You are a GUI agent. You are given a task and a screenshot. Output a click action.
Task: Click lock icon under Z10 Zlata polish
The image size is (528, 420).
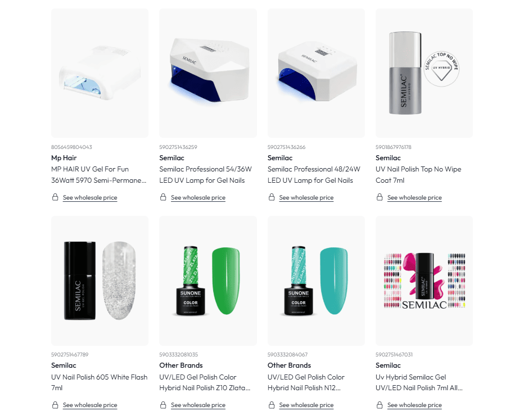pos(163,404)
